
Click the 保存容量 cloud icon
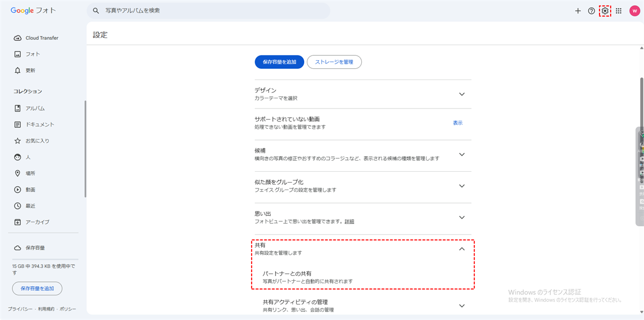coord(17,248)
